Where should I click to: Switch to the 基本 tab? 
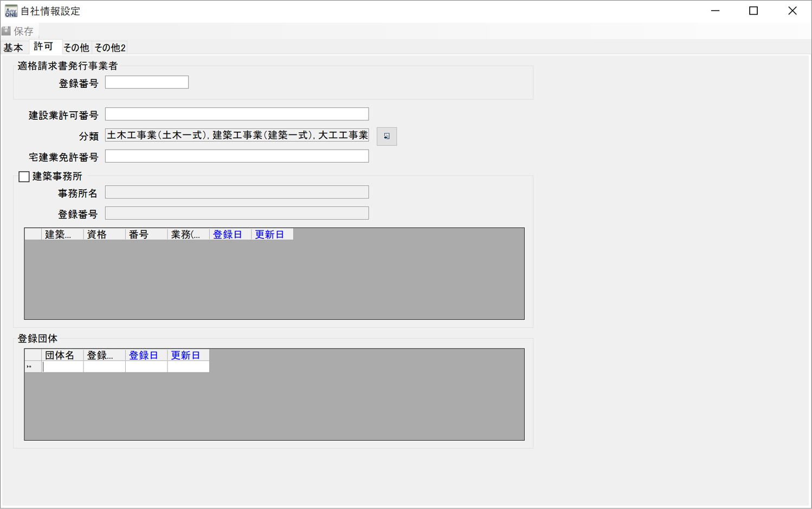click(x=14, y=48)
